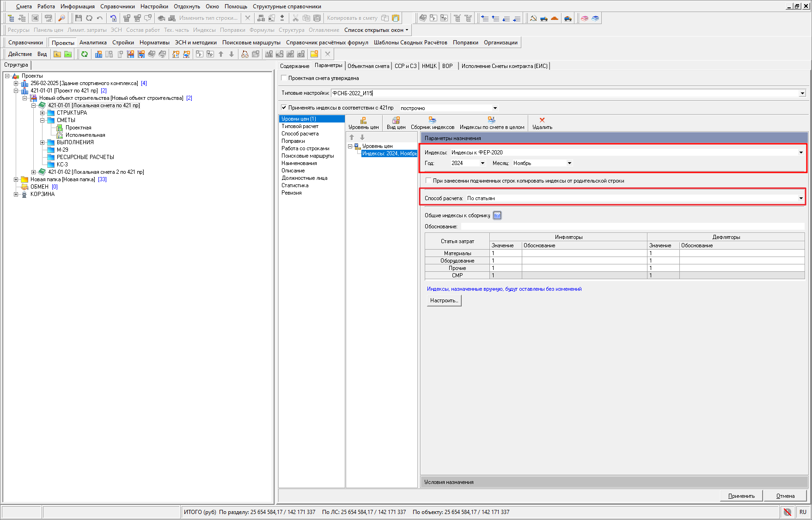Click the Вид цен toolbar icon

tap(396, 123)
